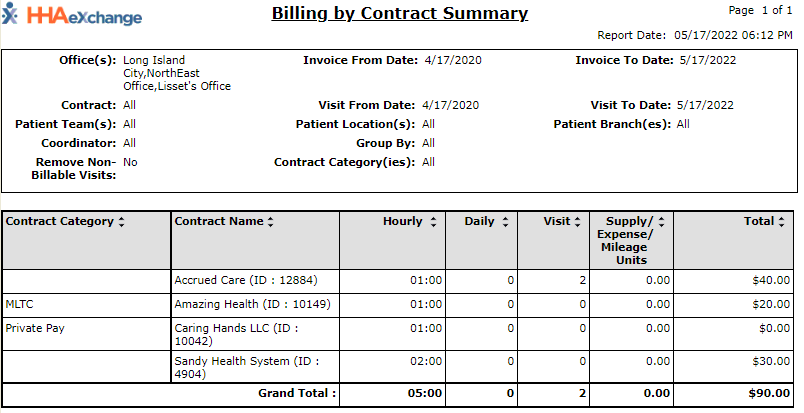This screenshot has height=413, width=804.
Task: Click Billing by Contract Summary title
Action: pos(400,14)
